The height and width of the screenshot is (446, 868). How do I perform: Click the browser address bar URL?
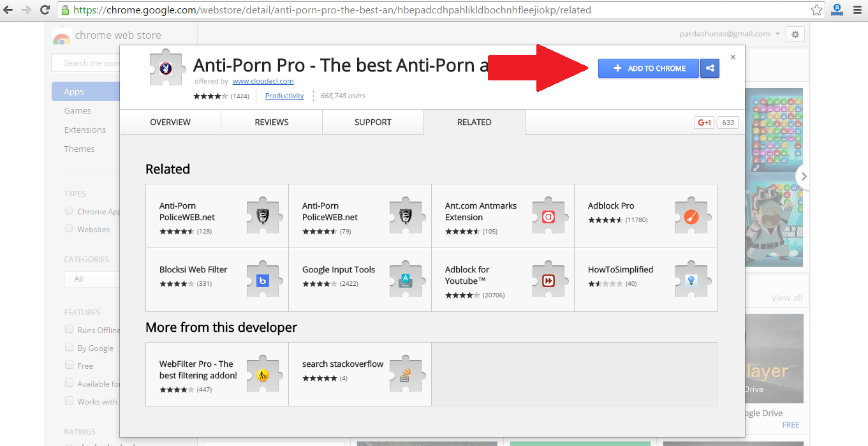coord(332,10)
